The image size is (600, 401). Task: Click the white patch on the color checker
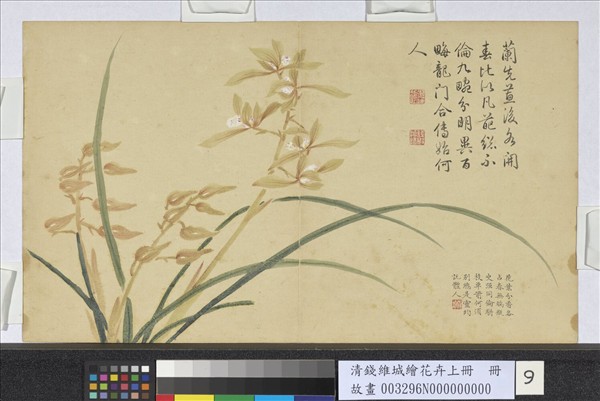(145, 369)
